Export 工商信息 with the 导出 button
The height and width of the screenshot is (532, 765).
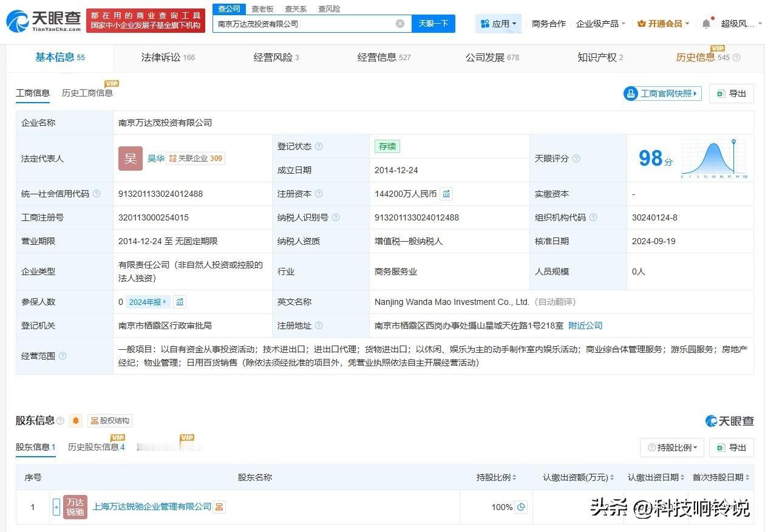pos(732,94)
